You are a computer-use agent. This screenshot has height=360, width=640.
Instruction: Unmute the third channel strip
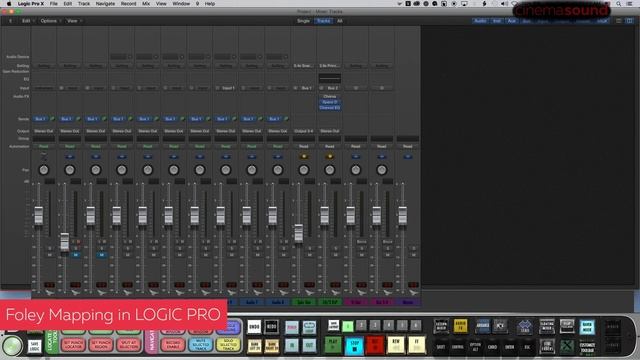coord(102,255)
